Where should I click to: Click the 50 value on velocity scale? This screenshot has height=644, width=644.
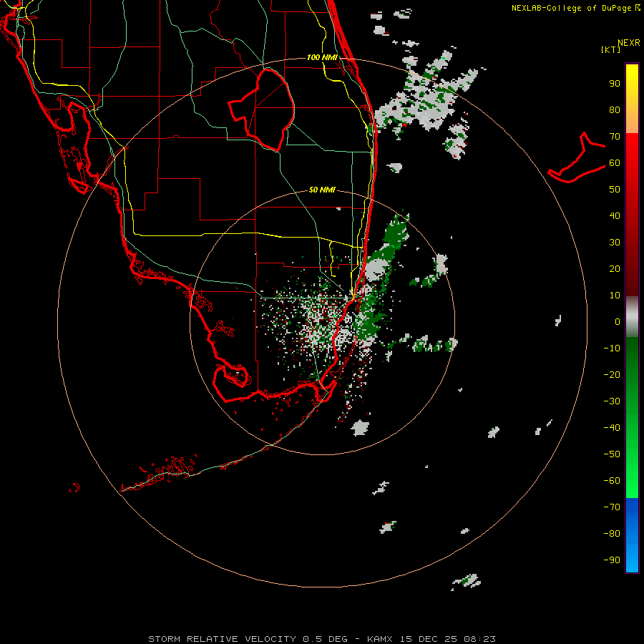[615, 190]
